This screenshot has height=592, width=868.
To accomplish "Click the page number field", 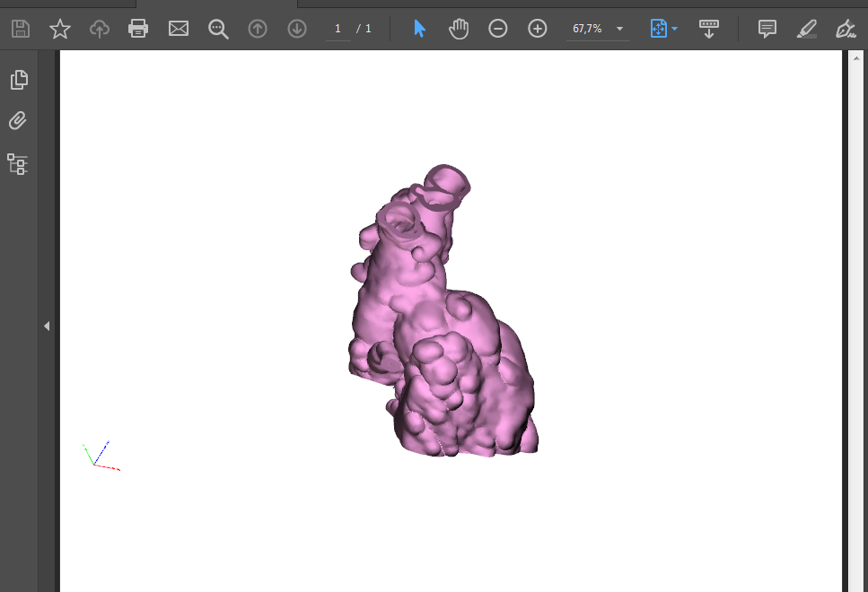I will click(x=338, y=29).
